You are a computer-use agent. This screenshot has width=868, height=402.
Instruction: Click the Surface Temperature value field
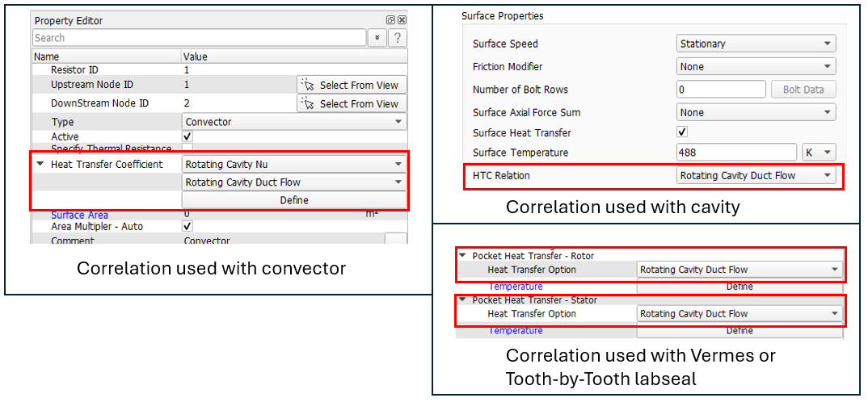(x=737, y=153)
